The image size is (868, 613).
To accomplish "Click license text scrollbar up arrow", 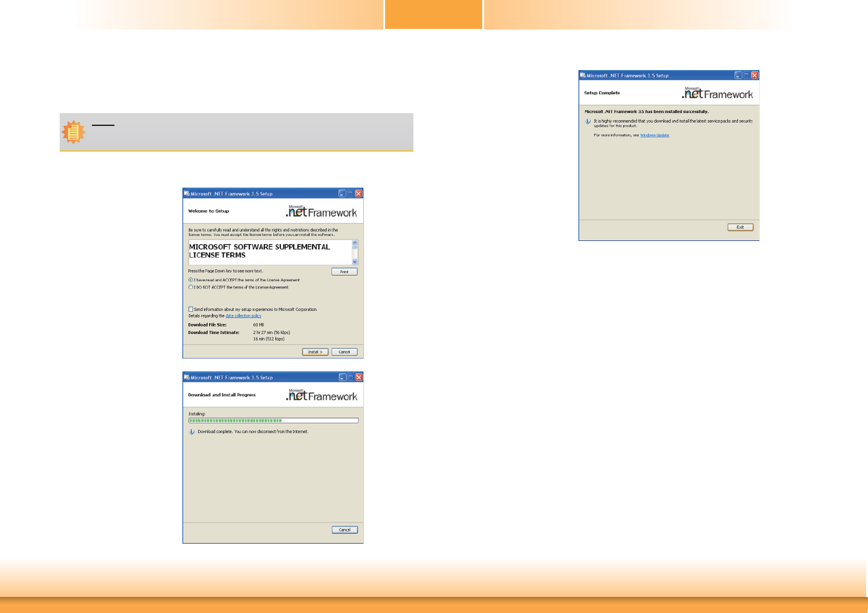I will point(354,243).
